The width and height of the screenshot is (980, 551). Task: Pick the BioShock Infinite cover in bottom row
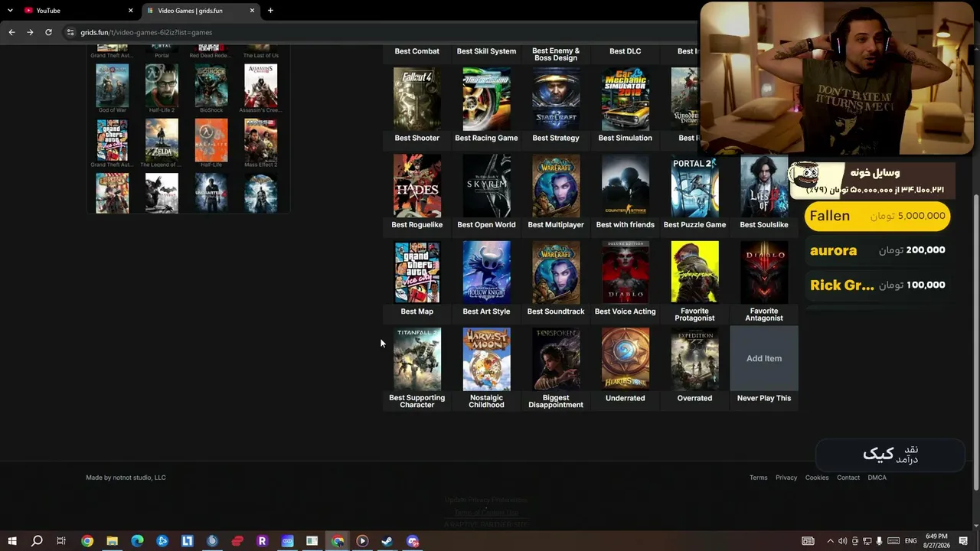(113, 193)
